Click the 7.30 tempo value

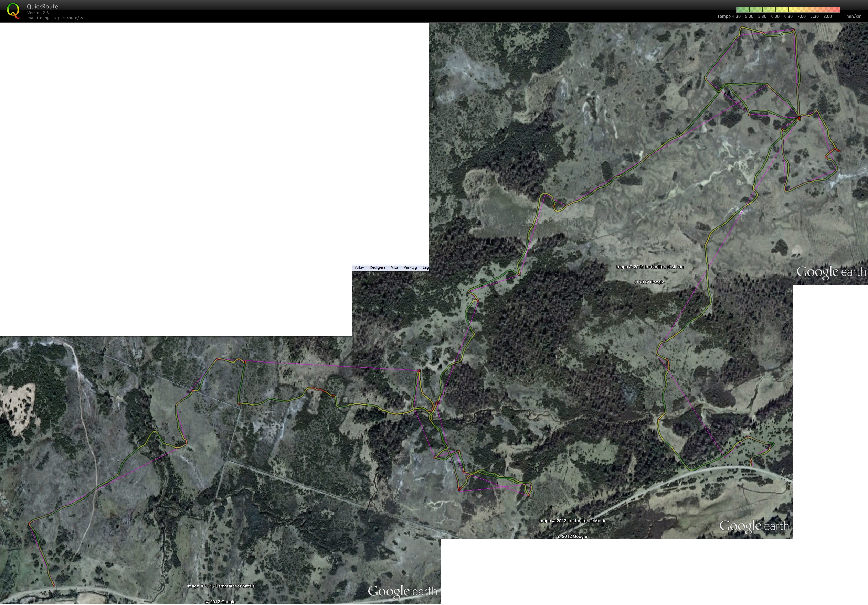pyautogui.click(x=814, y=16)
